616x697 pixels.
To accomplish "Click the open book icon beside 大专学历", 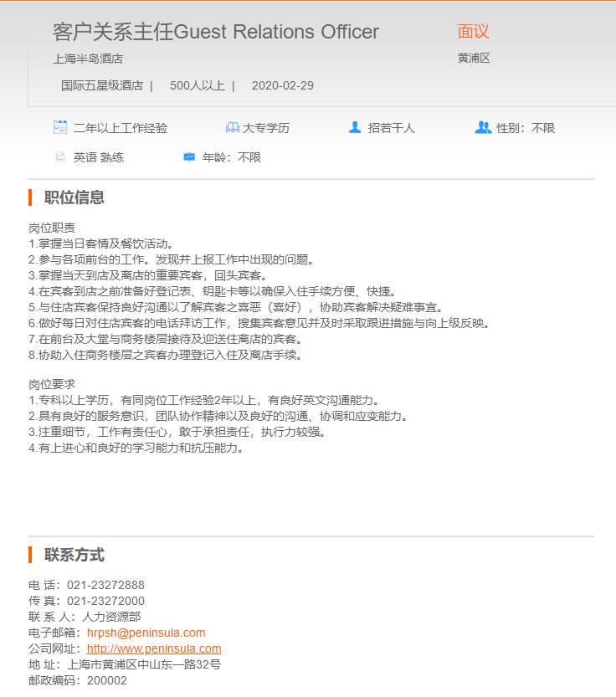I will click(x=232, y=128).
